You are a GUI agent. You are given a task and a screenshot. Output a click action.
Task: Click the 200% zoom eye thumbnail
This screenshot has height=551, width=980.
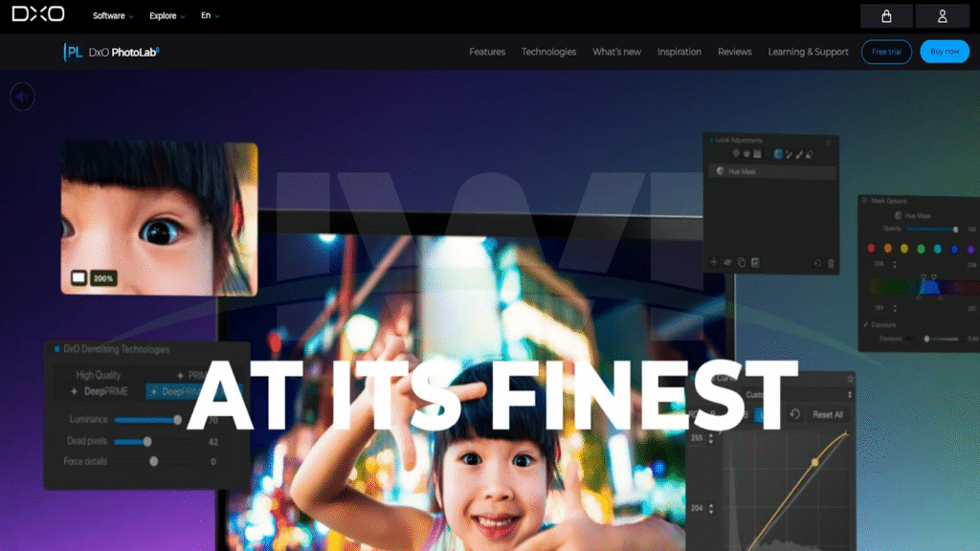(x=159, y=219)
